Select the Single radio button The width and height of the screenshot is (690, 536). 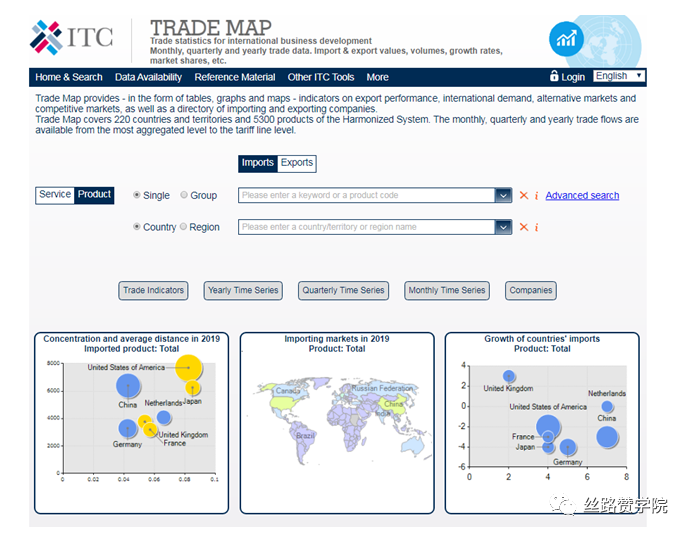[x=137, y=195]
